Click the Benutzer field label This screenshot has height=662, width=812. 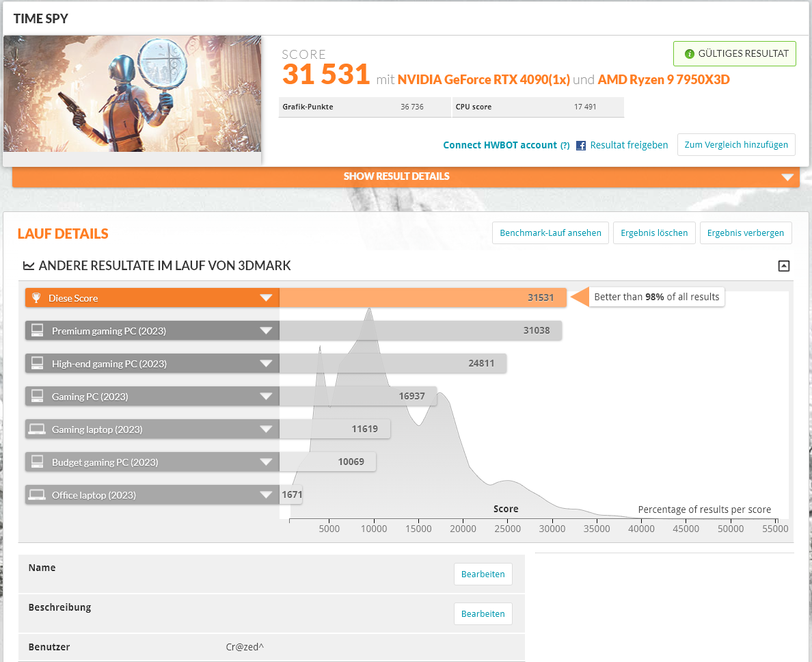coord(49,647)
